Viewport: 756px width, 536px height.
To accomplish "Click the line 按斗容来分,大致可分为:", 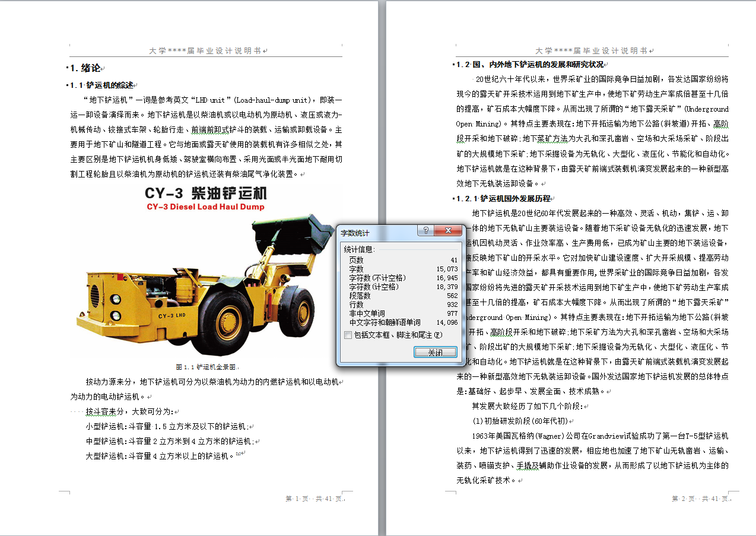I will click(x=129, y=411).
